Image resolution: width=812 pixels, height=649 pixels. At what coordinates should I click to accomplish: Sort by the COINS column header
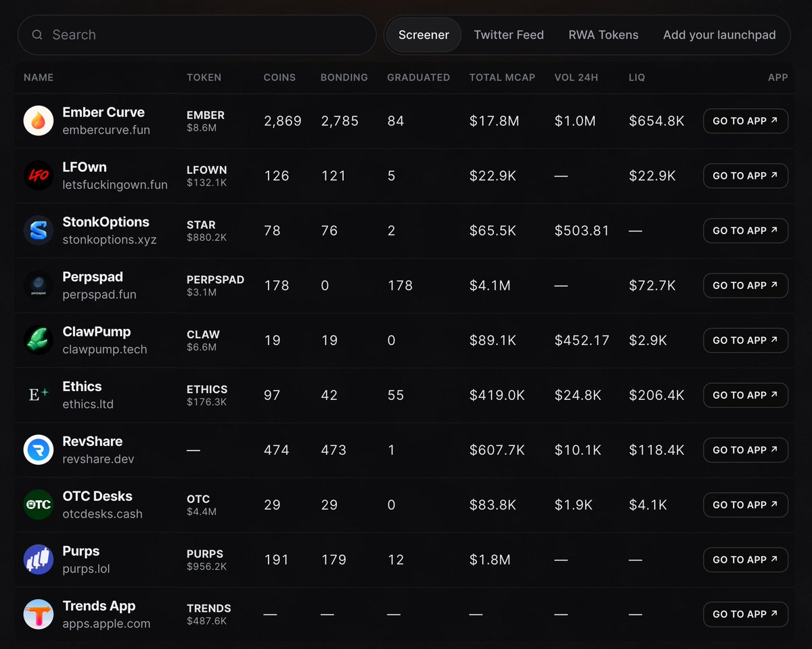(279, 78)
